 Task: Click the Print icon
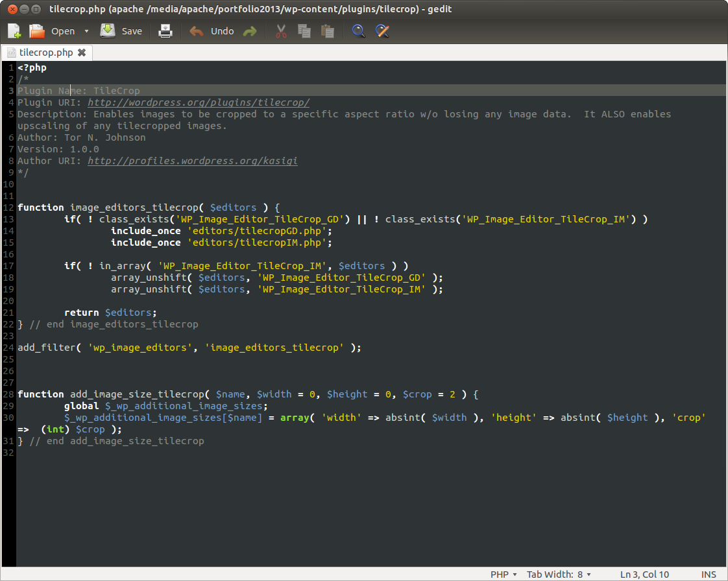pyautogui.click(x=166, y=31)
